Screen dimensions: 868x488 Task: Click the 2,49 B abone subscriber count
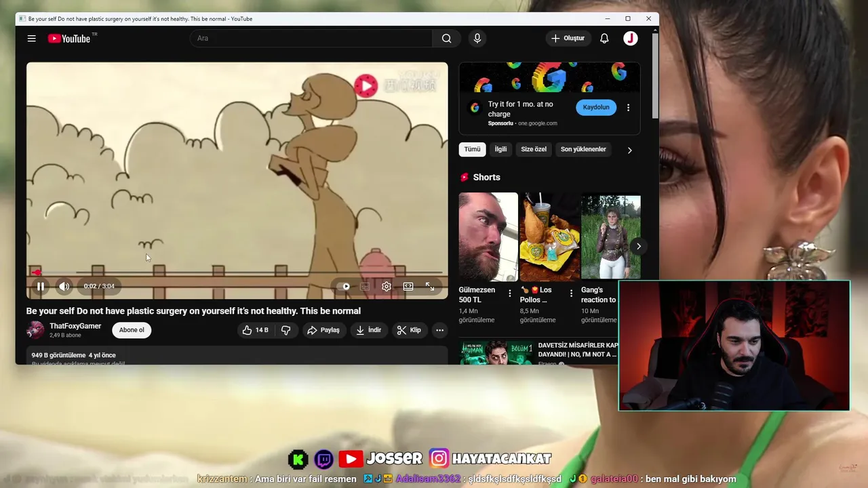click(x=65, y=335)
